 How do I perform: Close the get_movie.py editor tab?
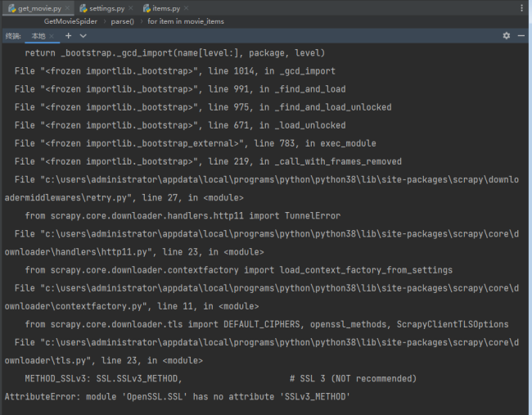click(x=66, y=7)
